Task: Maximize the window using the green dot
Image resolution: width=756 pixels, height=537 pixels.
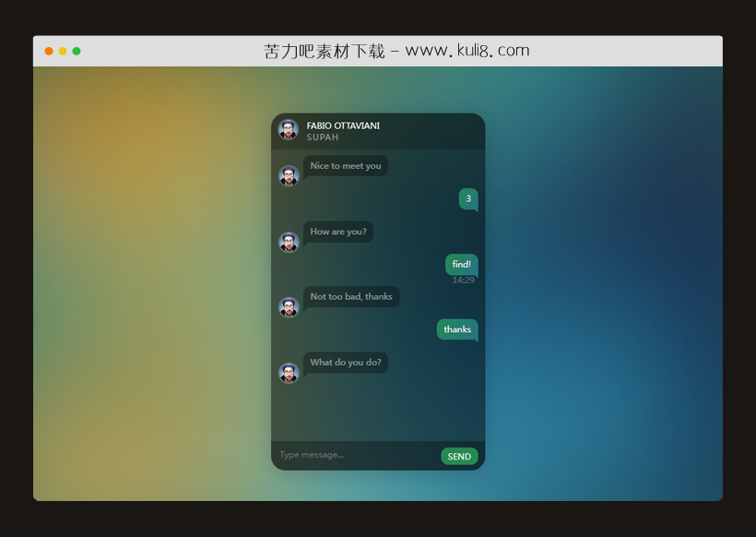Action: click(77, 52)
